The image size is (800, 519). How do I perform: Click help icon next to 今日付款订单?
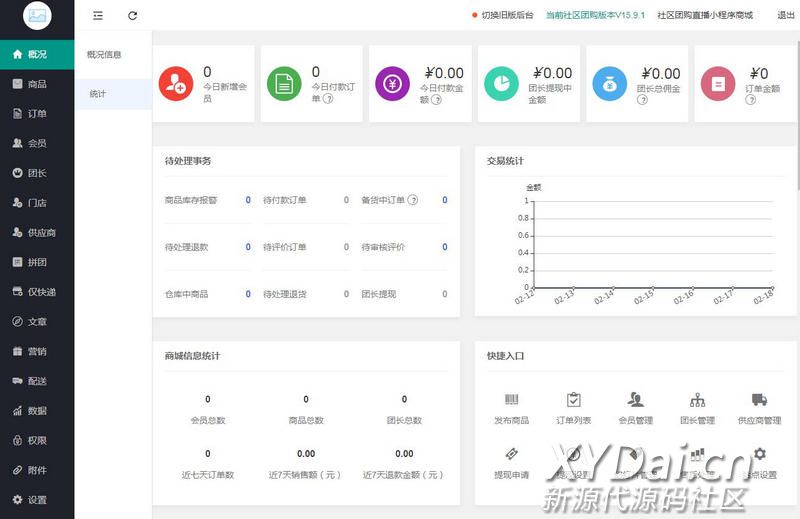tap(328, 99)
